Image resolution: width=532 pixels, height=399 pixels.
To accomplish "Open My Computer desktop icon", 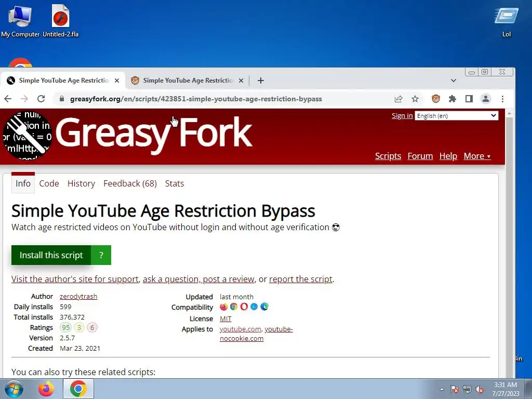I will [20, 21].
